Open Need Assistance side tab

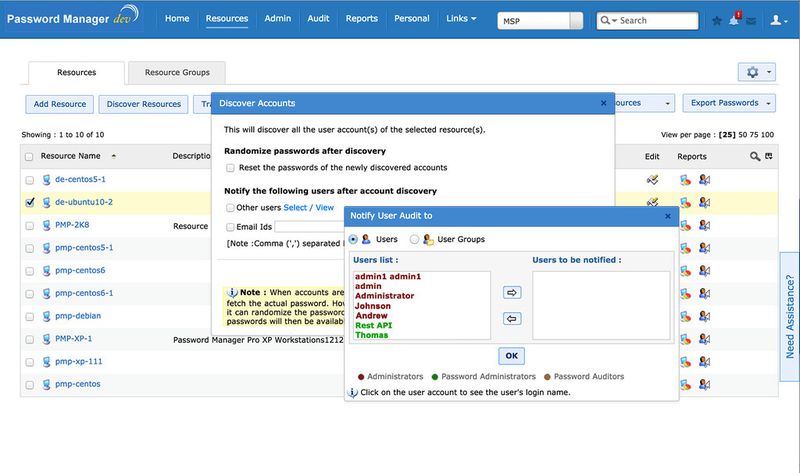(790, 316)
